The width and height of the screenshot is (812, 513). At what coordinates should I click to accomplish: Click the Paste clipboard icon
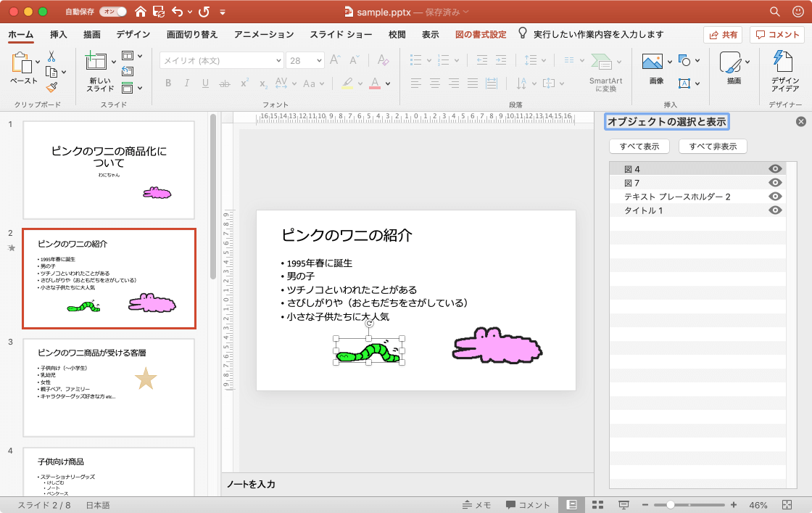tap(22, 65)
